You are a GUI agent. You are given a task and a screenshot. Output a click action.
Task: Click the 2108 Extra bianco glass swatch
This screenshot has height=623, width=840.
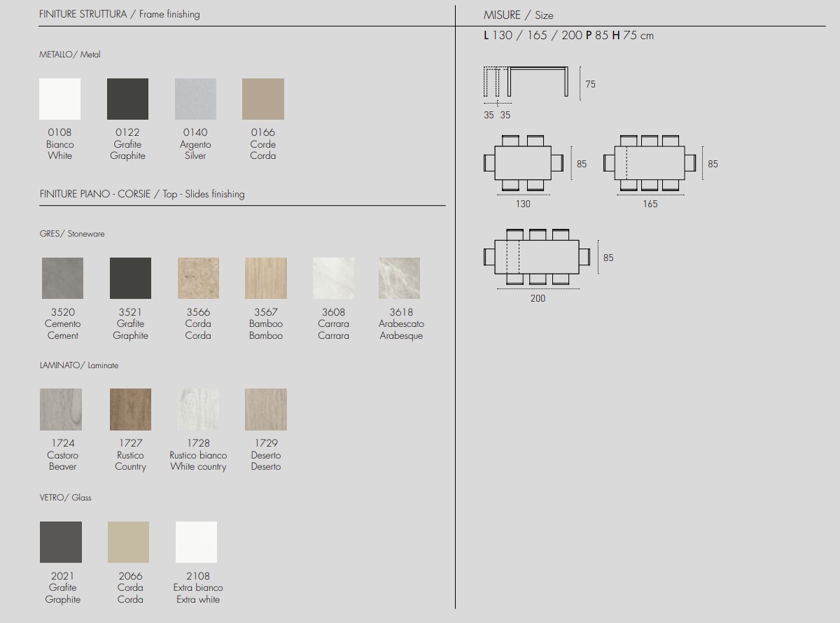click(196, 542)
